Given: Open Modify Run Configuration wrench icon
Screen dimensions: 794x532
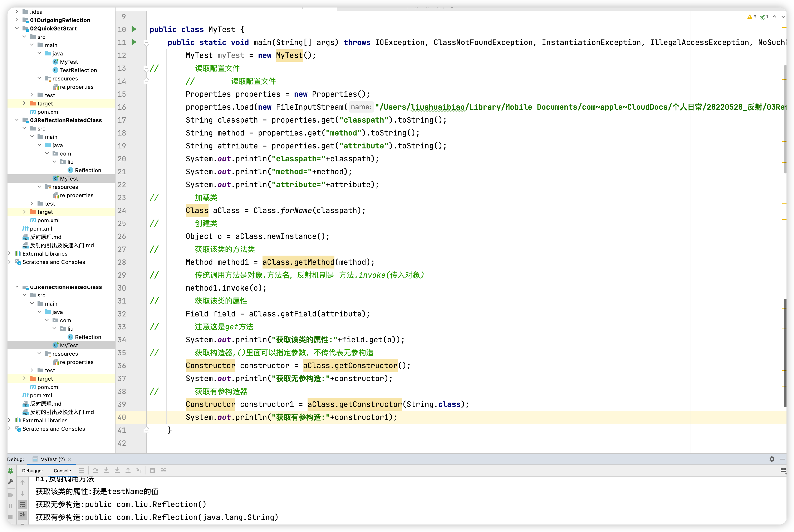Looking at the screenshot, I should [10, 481].
